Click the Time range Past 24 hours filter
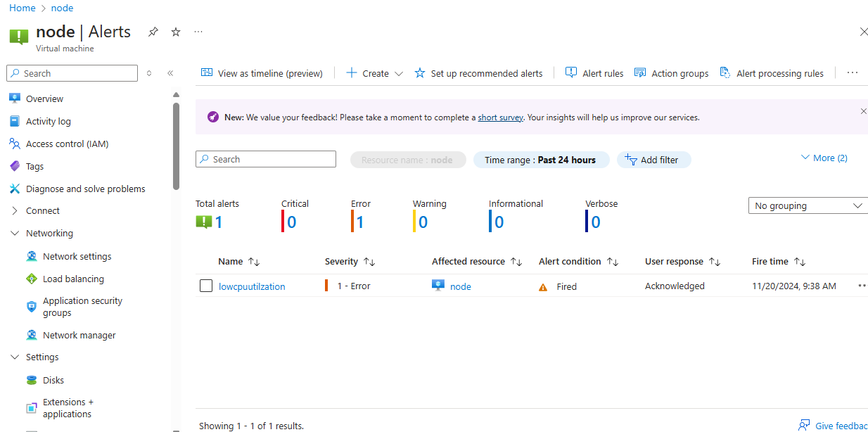 [x=540, y=160]
